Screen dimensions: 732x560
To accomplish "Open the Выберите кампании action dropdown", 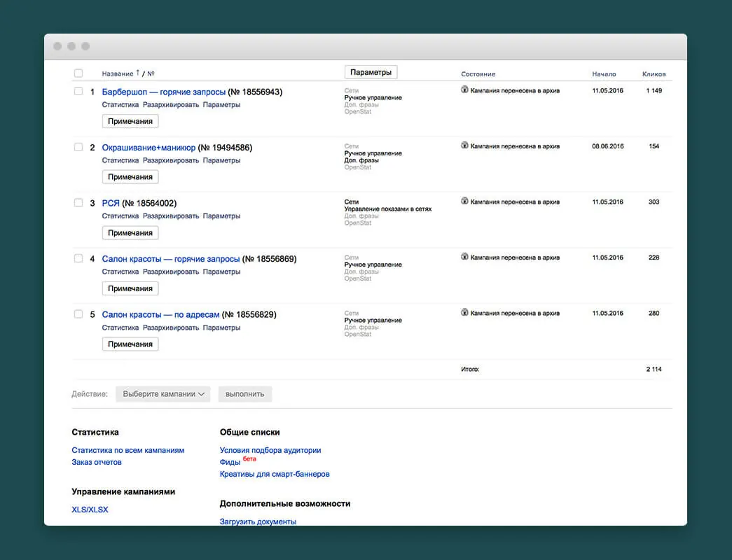I will pos(163,394).
